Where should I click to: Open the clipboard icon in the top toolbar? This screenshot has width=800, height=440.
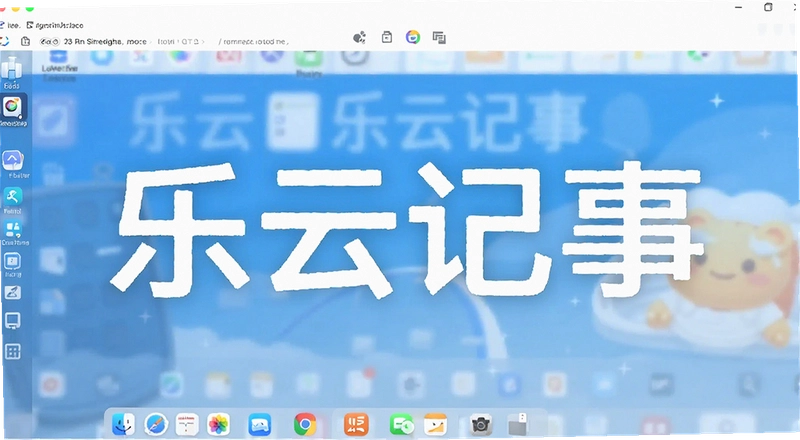tap(387, 37)
